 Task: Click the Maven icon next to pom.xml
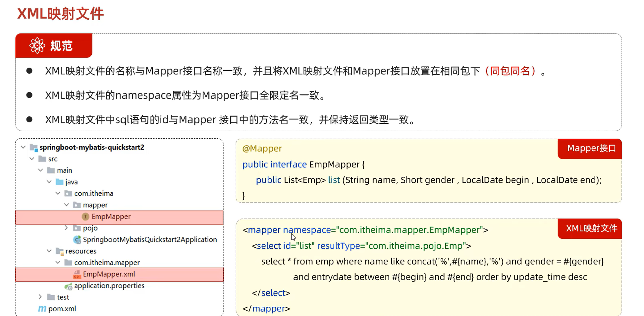(42, 309)
